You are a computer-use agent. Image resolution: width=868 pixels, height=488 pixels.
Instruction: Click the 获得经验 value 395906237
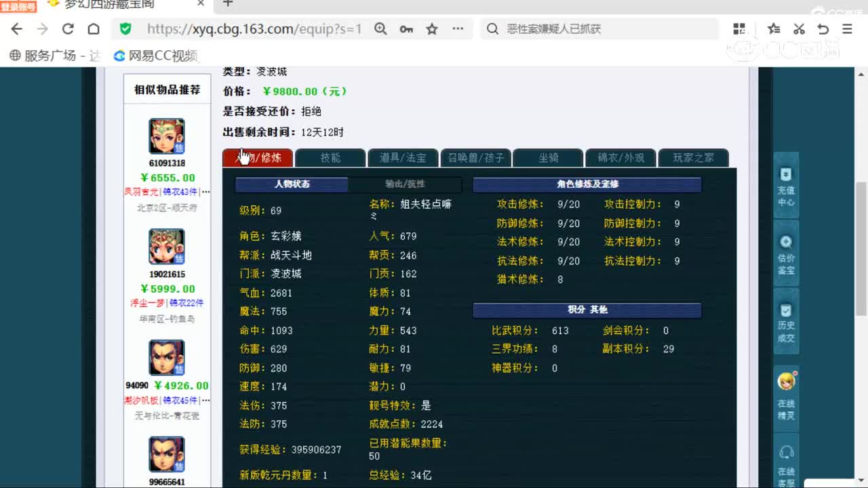pyautogui.click(x=316, y=450)
